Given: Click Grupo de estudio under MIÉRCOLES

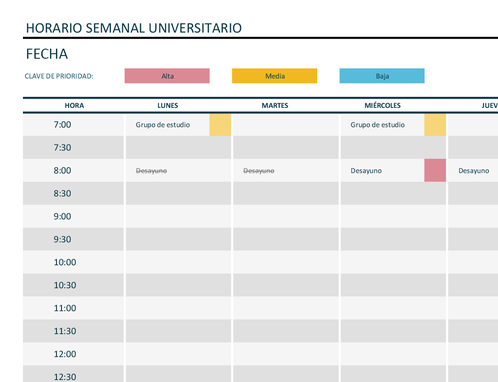Looking at the screenshot, I should (377, 125).
